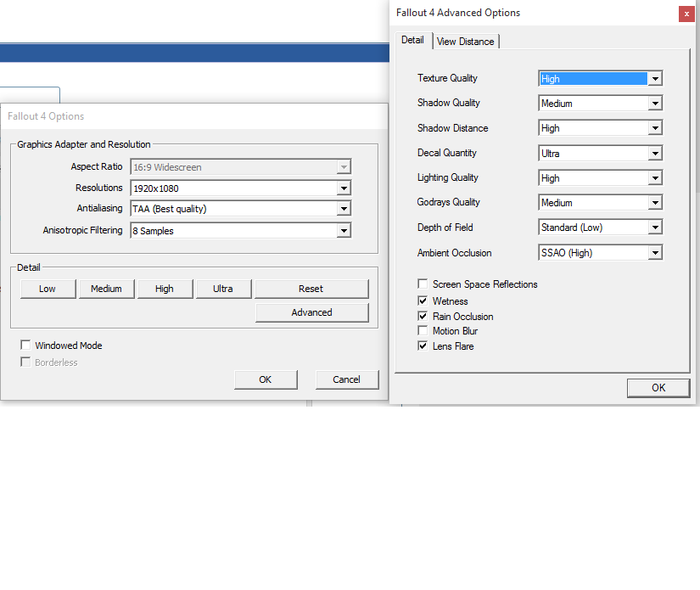Screen dimensions: 700x590
Task: Apply the Medium detail preset
Action: 106,289
